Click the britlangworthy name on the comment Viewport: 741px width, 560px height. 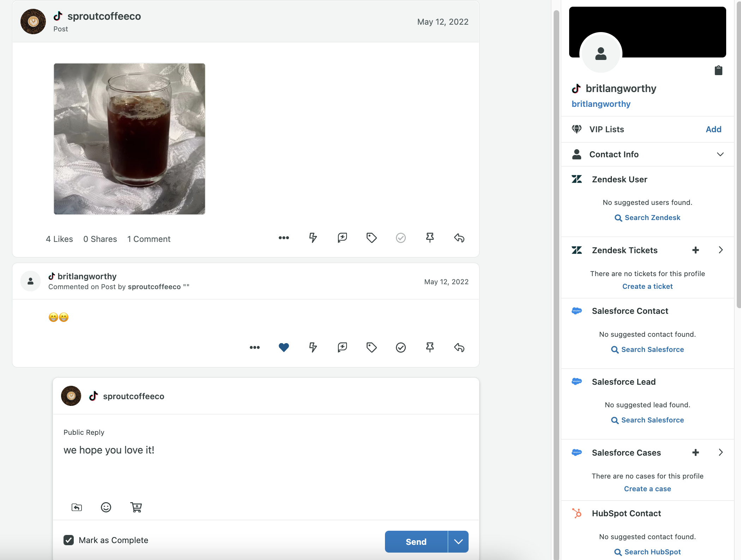(87, 276)
